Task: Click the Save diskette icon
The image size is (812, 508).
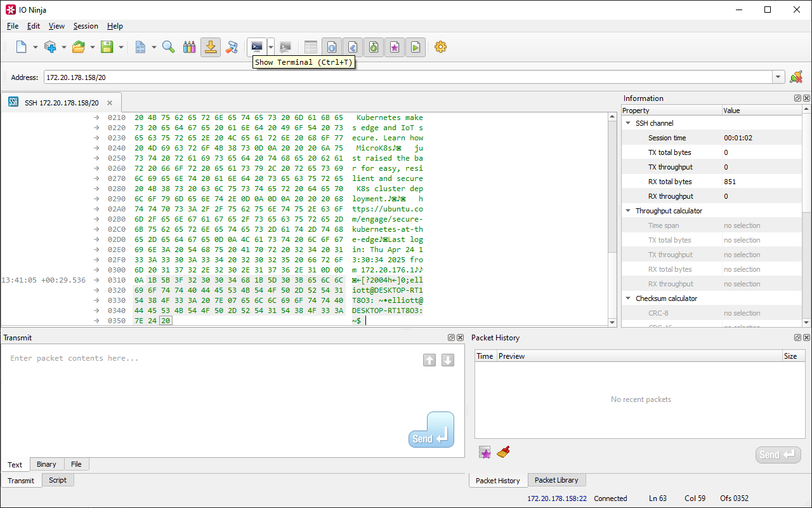Action: pos(107,47)
